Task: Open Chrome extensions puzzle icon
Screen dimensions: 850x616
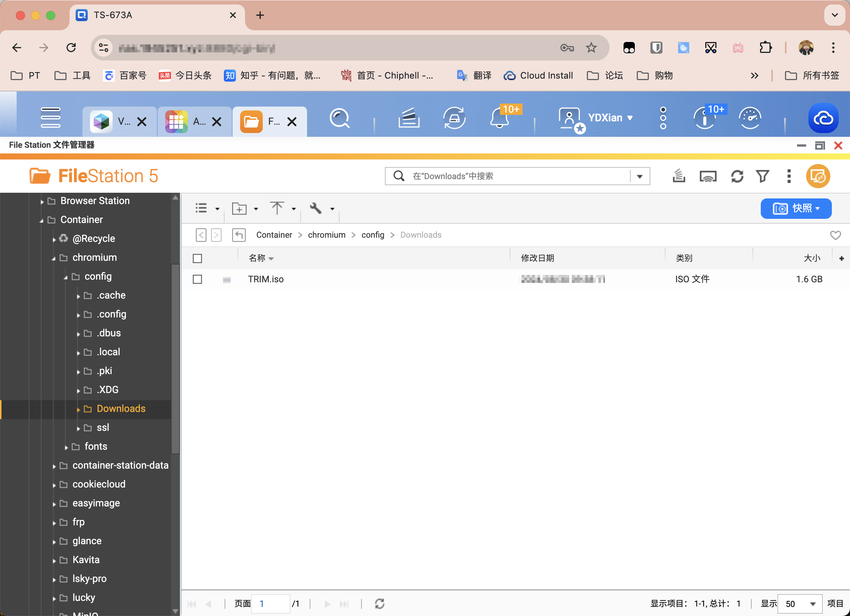Action: [x=765, y=48]
